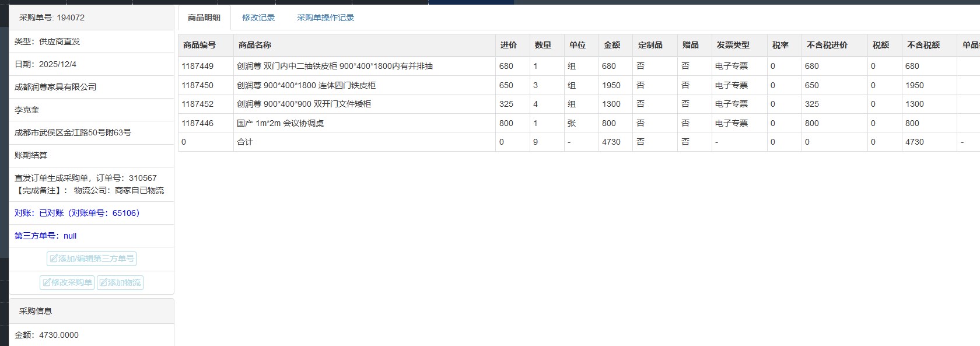Select the 商品明细 tab
Image resolution: width=980 pixels, height=346 pixels.
click(x=204, y=18)
